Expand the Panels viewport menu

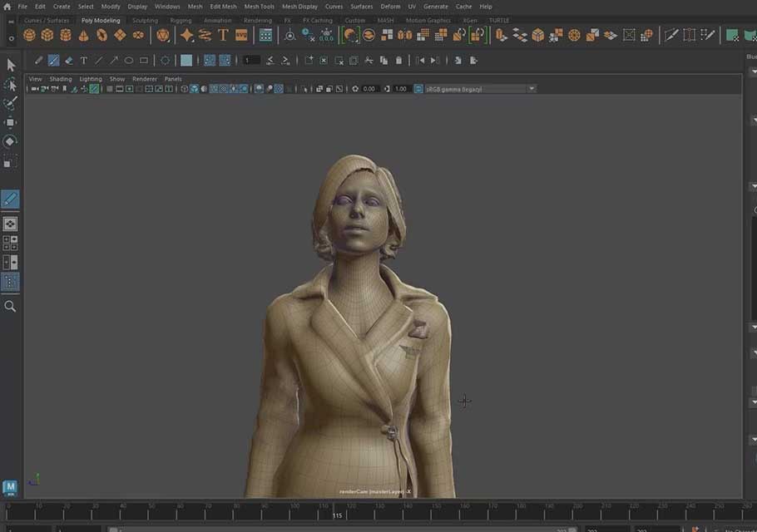coord(173,79)
